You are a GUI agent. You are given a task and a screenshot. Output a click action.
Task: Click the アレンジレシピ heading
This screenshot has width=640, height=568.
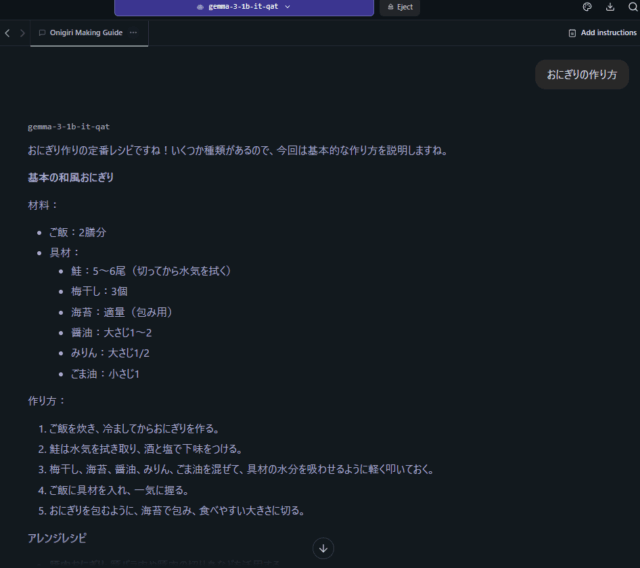click(x=57, y=538)
